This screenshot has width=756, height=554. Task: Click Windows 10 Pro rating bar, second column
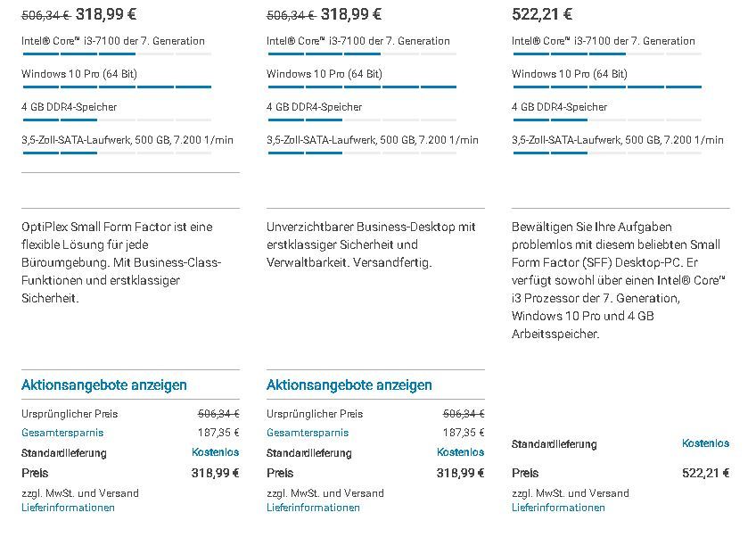point(361,87)
